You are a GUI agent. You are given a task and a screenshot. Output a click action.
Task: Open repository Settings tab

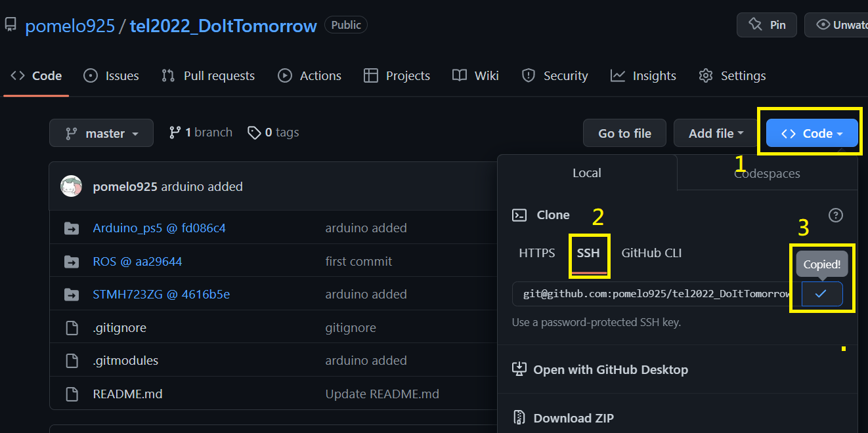pos(732,76)
